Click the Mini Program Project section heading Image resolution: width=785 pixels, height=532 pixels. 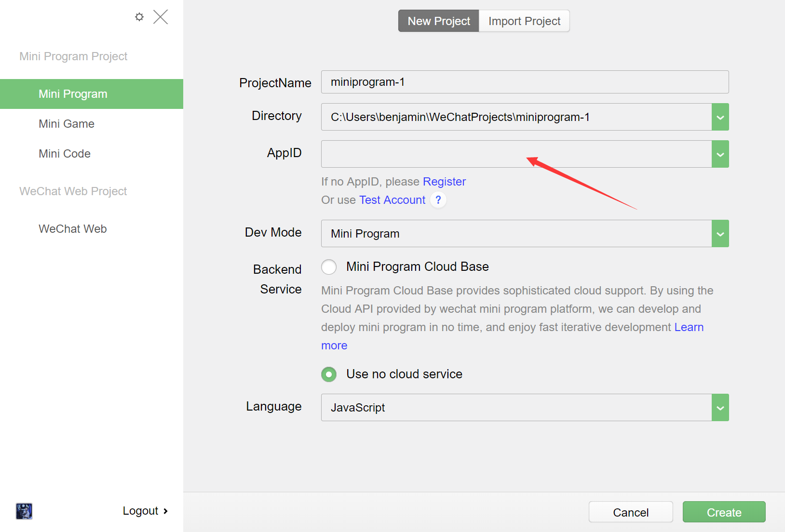73,56
